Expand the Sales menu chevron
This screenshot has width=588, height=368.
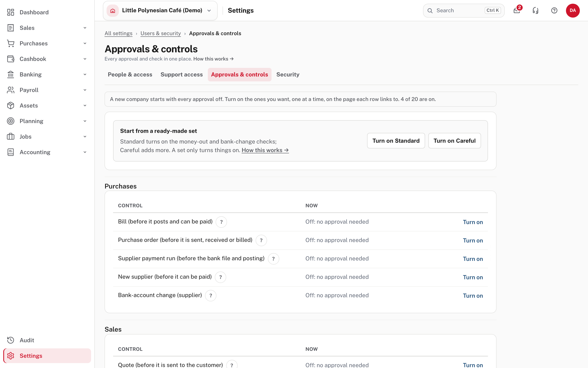tap(85, 28)
